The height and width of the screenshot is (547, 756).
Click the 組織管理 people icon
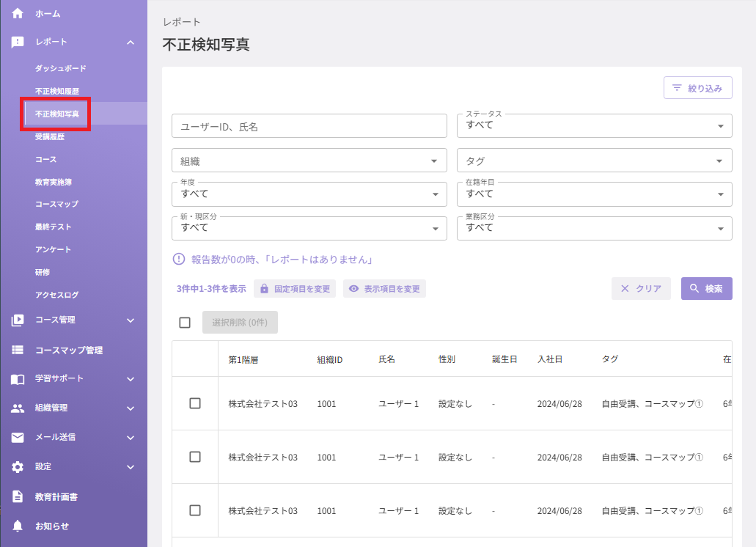(x=18, y=408)
